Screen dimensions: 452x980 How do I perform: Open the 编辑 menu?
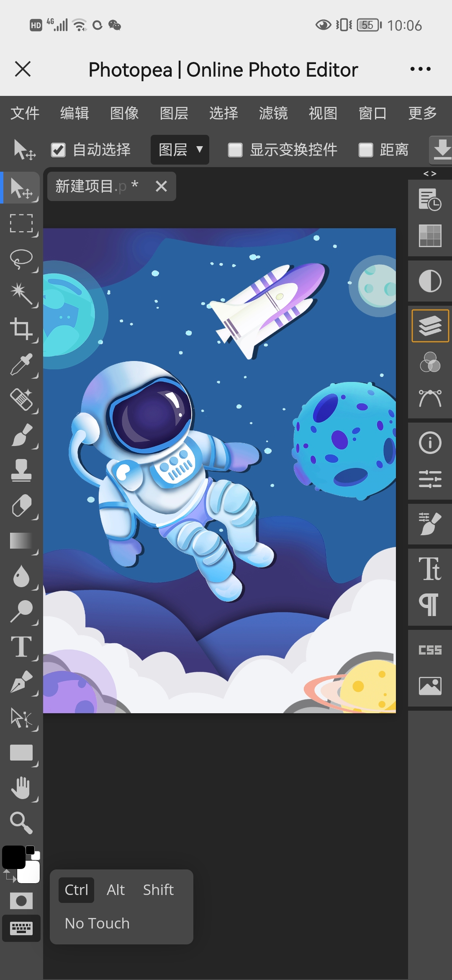[x=74, y=113]
